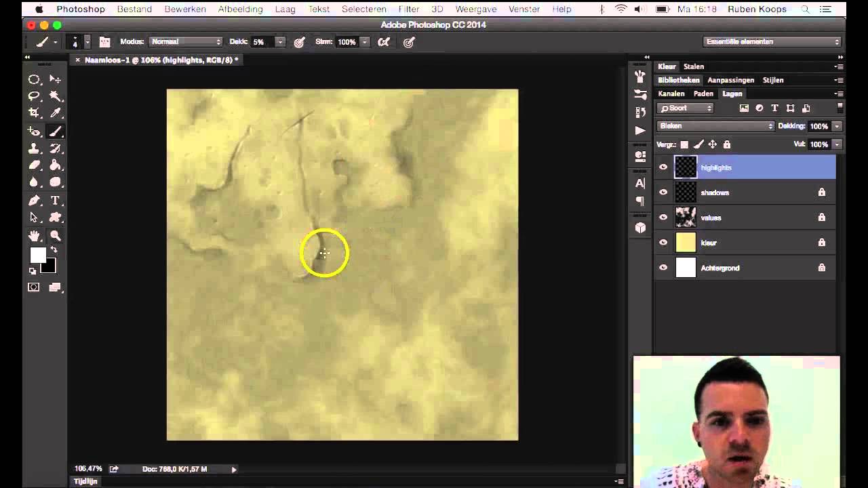Select the Clone Stamp tool
Screen dimensions: 868x488
click(34, 148)
